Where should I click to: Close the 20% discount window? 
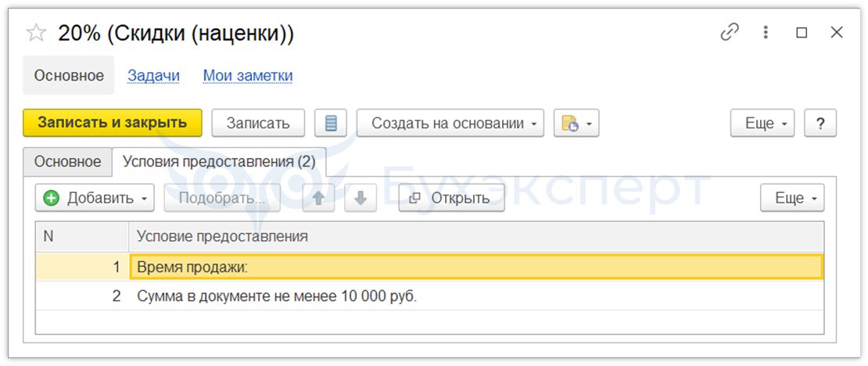click(x=837, y=33)
